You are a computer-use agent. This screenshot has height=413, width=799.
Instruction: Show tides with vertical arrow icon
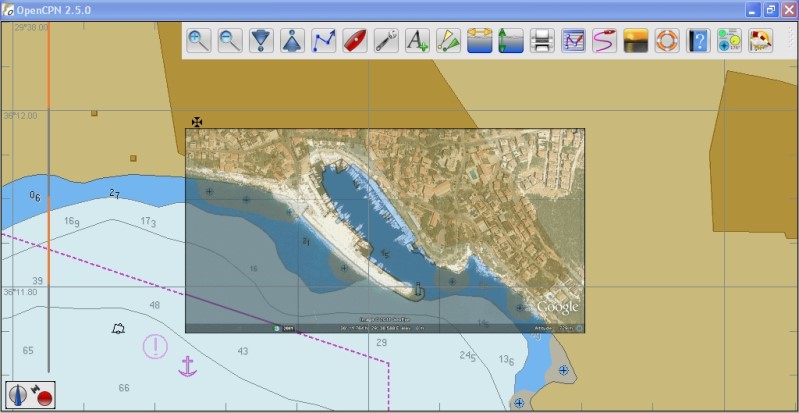[x=511, y=40]
